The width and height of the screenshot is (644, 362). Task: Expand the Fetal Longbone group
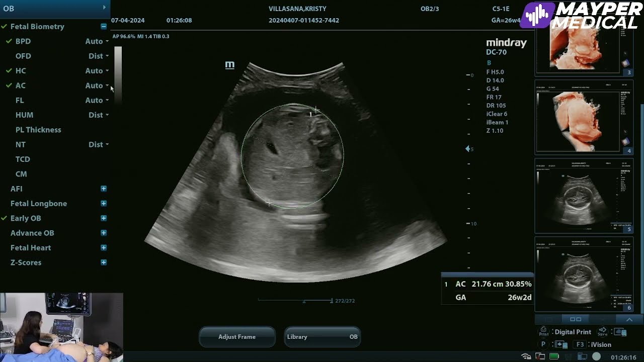104,203
